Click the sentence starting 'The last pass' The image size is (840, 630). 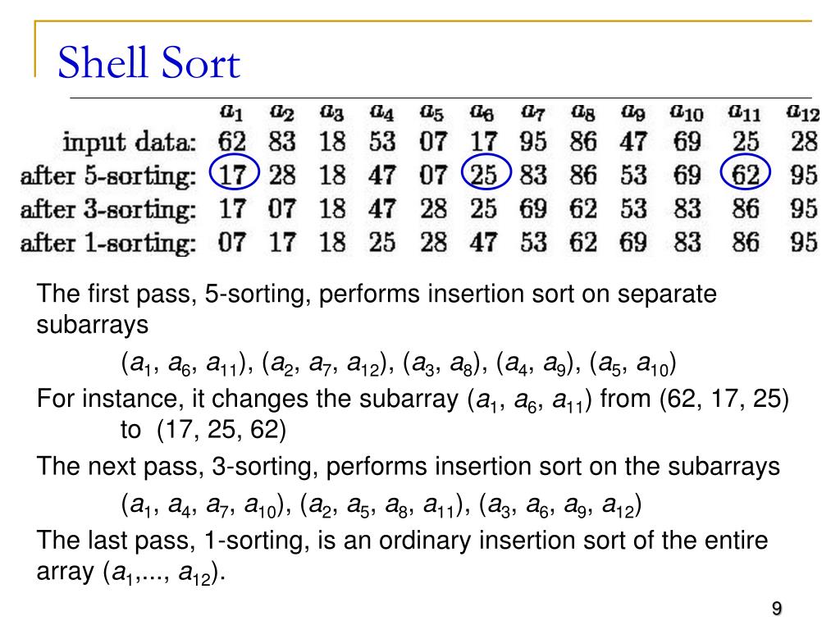[x=402, y=555]
